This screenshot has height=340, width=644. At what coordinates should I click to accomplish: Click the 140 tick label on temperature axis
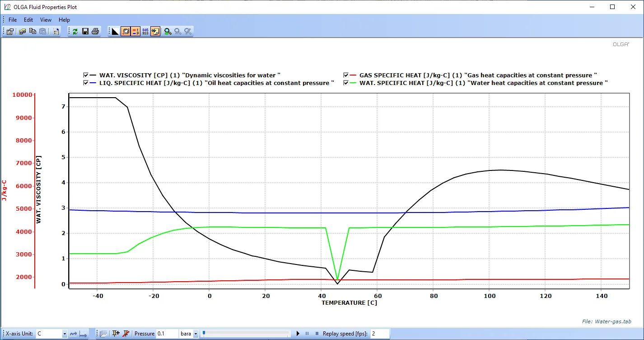click(x=601, y=296)
